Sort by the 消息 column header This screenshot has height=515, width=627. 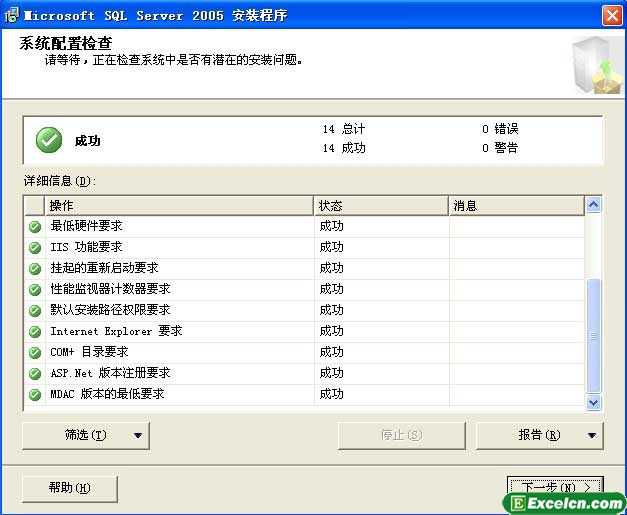tap(517, 206)
